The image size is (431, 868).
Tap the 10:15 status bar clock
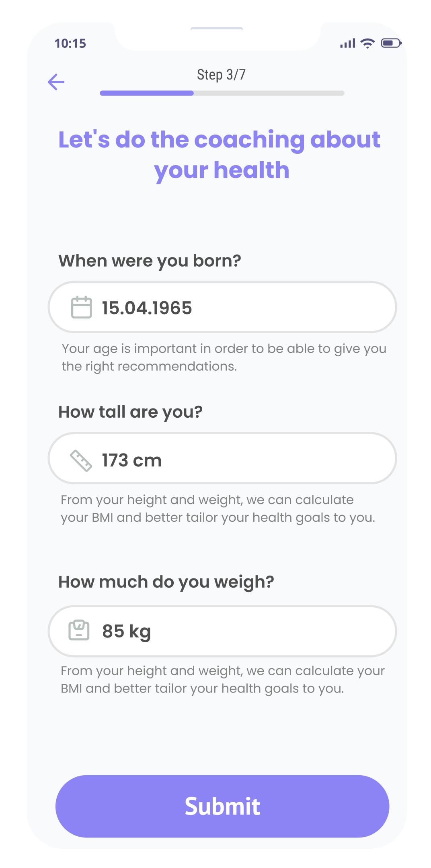pyautogui.click(x=70, y=43)
